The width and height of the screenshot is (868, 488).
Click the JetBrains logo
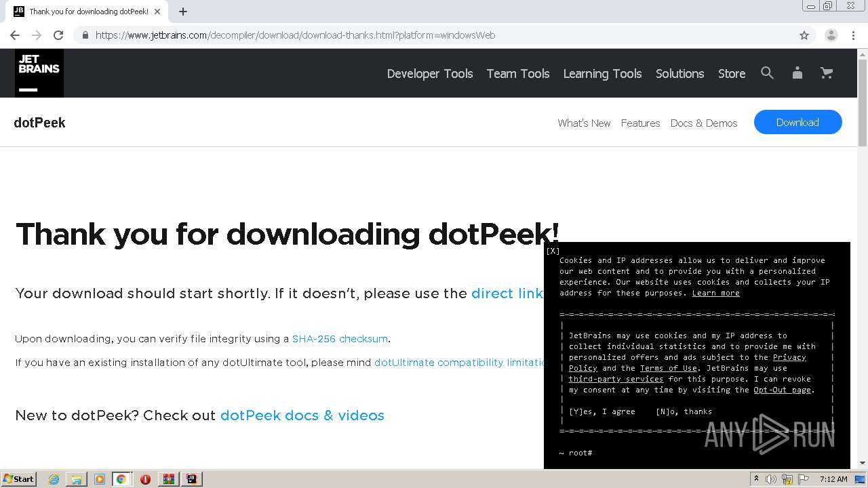click(39, 73)
